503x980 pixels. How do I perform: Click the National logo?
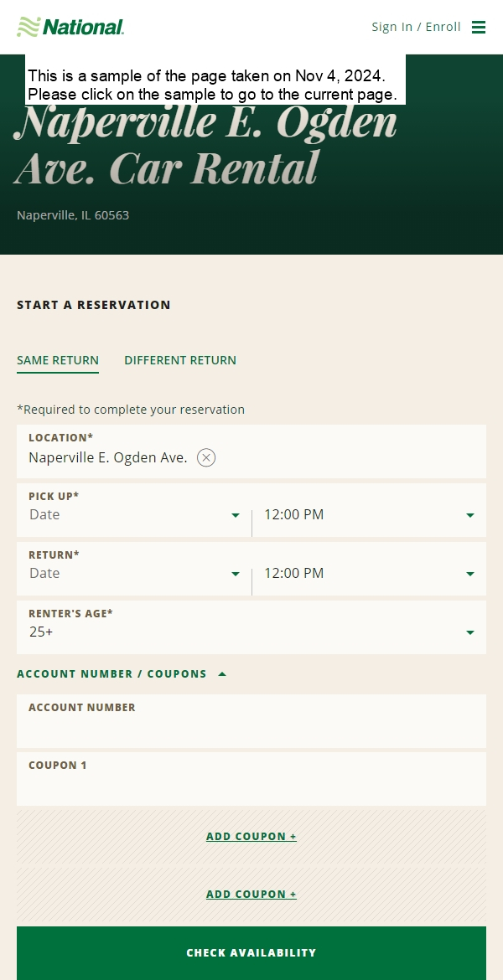click(70, 27)
